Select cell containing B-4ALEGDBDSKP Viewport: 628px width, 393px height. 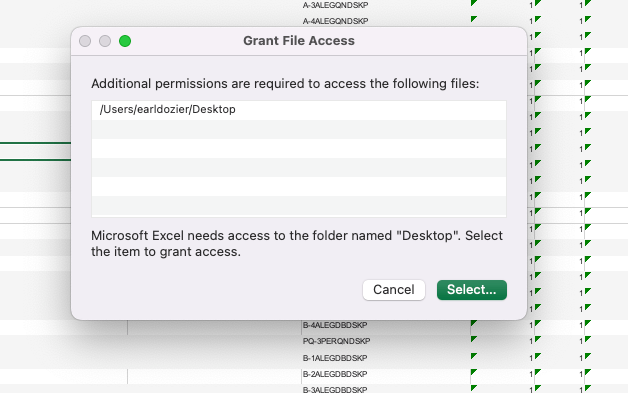(x=386, y=325)
